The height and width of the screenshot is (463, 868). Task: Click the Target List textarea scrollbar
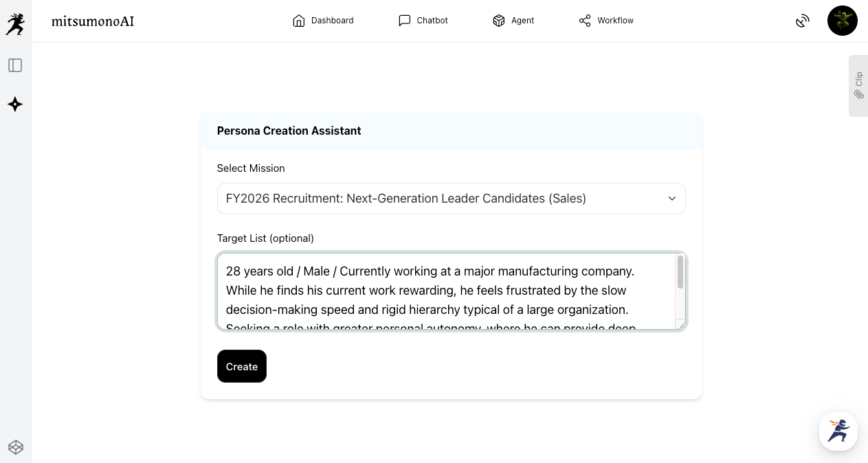[x=680, y=273]
